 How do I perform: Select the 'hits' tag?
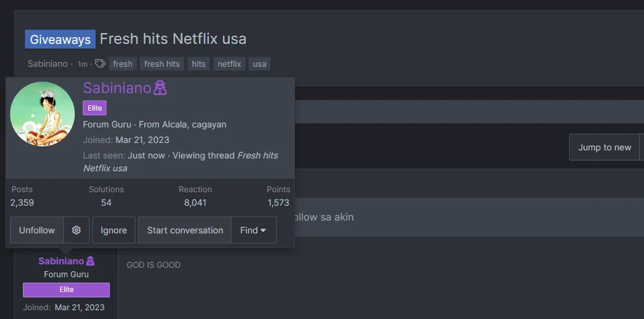[199, 64]
